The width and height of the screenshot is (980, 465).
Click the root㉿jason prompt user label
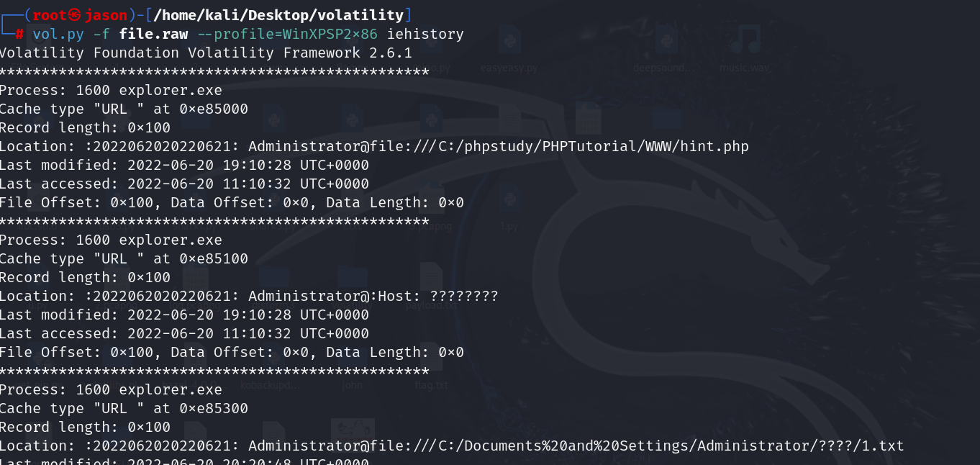click(80, 15)
